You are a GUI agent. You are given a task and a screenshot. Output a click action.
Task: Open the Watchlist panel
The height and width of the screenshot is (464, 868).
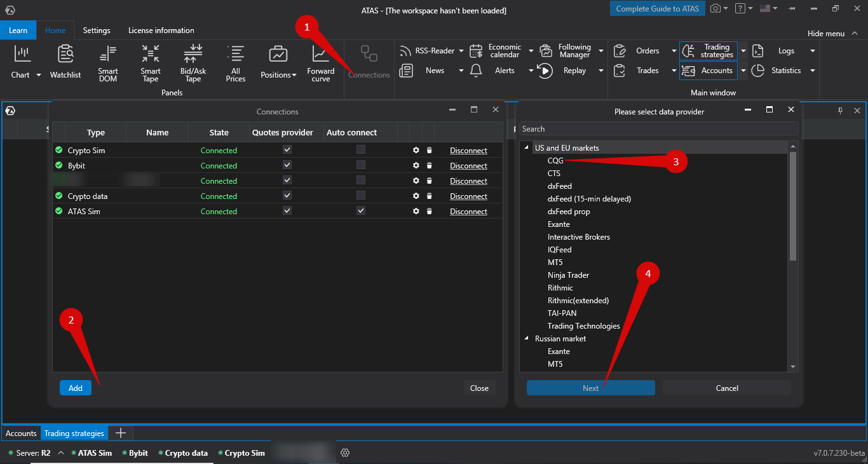(65, 62)
